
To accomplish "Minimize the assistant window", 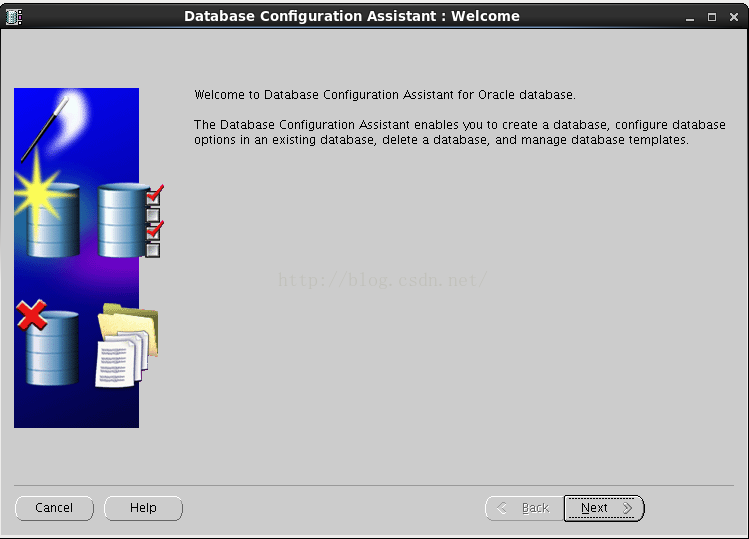I will tap(690, 17).
